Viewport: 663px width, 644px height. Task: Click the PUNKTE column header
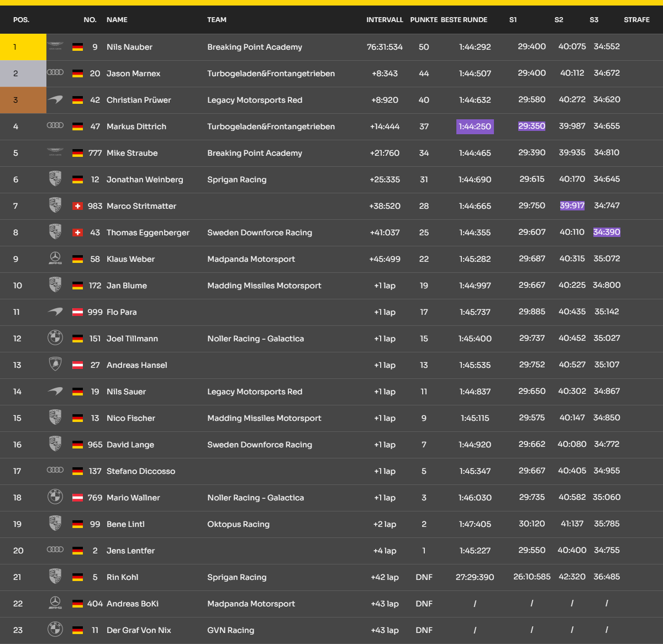(424, 20)
